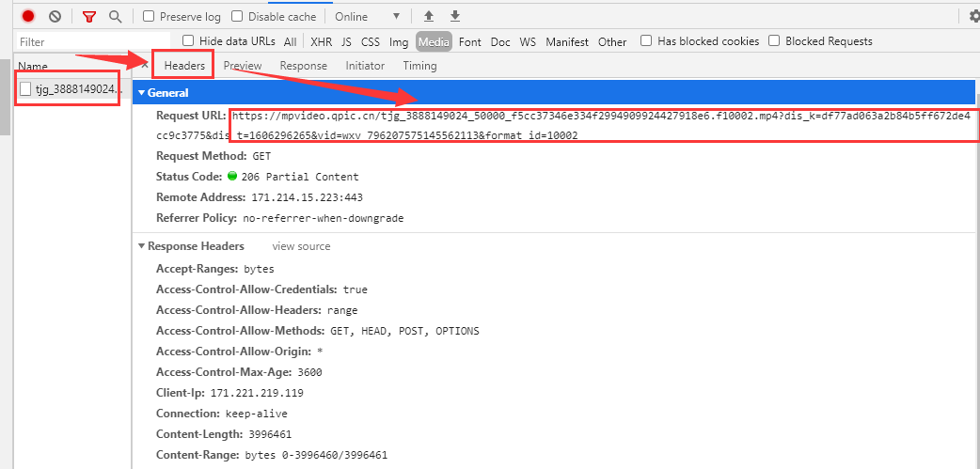Click the view source link
Screen dimensions: 980x469
pos(301,246)
